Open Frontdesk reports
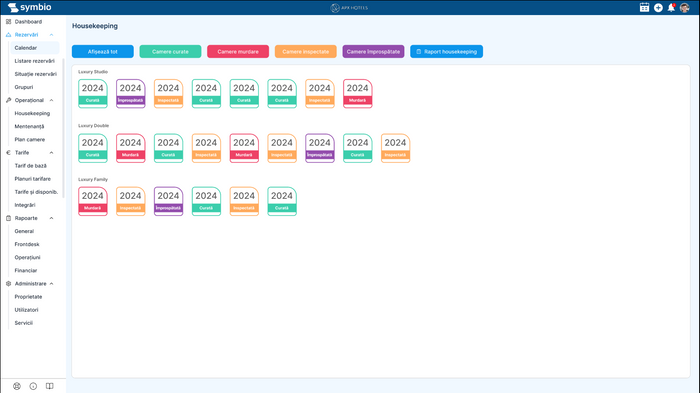 [x=27, y=244]
